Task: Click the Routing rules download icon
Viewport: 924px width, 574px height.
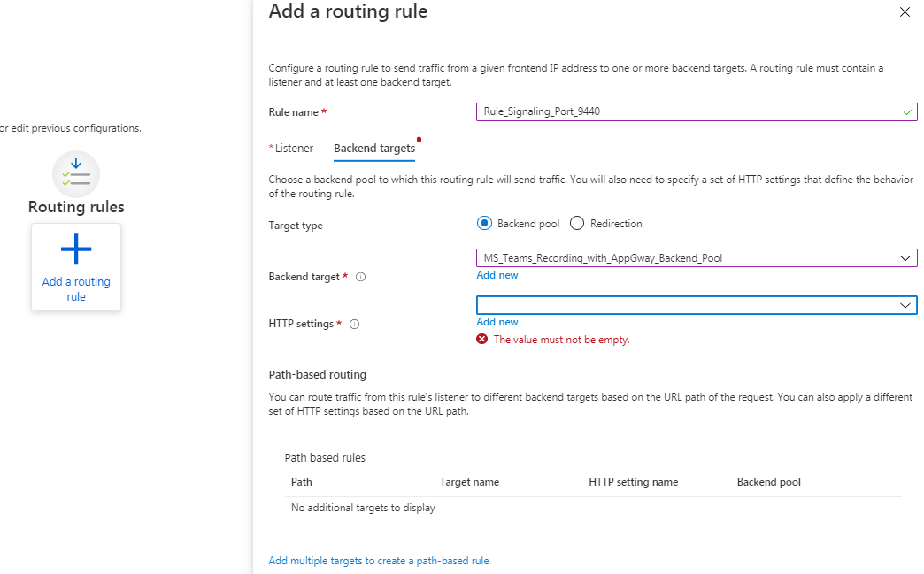Action: (75, 174)
